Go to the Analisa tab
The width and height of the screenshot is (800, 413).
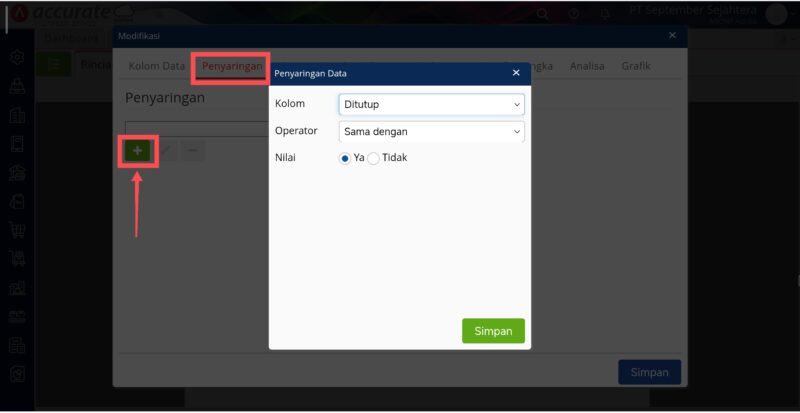click(587, 66)
